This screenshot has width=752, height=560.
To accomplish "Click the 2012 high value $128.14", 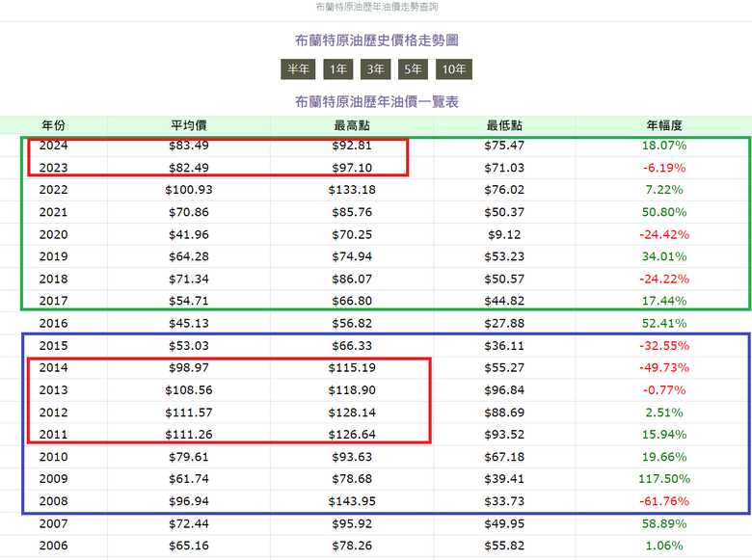I will [x=352, y=413].
